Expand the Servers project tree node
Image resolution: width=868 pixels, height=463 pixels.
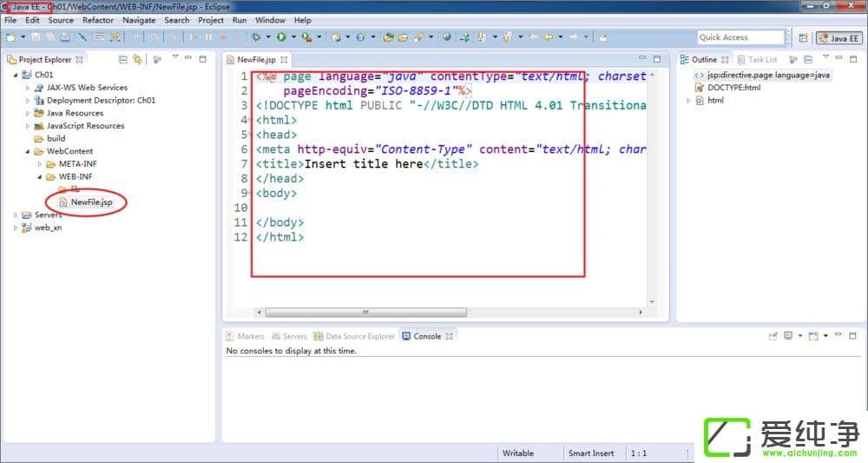[x=16, y=215]
